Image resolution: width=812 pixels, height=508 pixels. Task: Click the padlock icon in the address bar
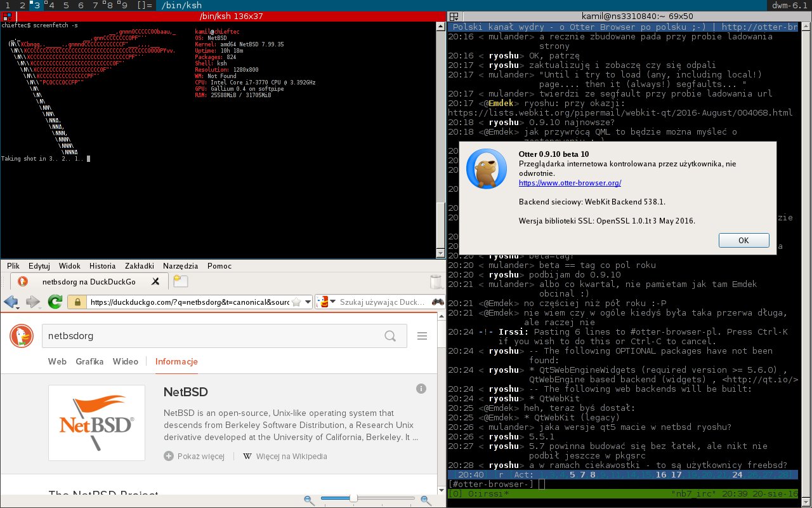point(79,302)
